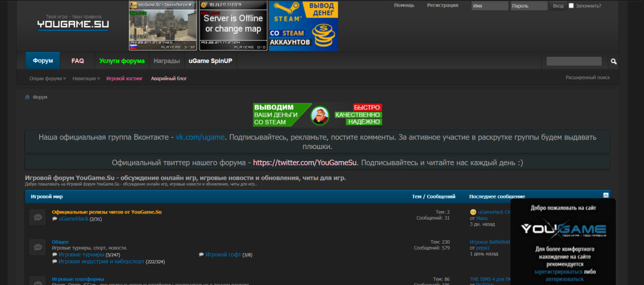644x285 pixels.
Task: Open Игровая индустрия и киберспорт subforum
Action: point(102,262)
